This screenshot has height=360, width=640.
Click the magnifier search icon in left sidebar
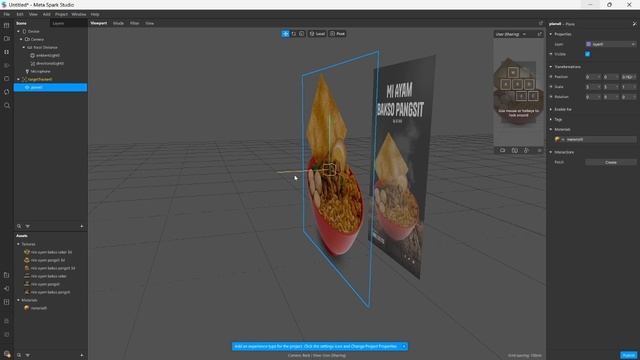pyautogui.click(x=7, y=105)
